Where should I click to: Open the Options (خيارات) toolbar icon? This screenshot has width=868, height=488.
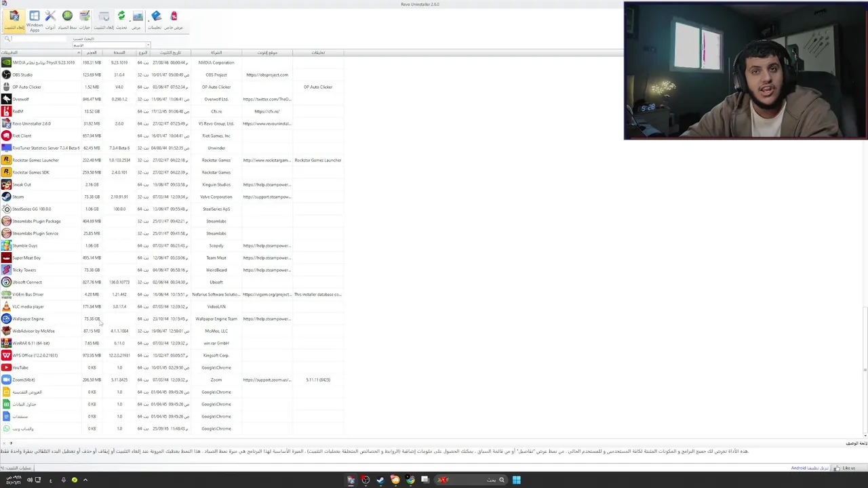click(85, 20)
